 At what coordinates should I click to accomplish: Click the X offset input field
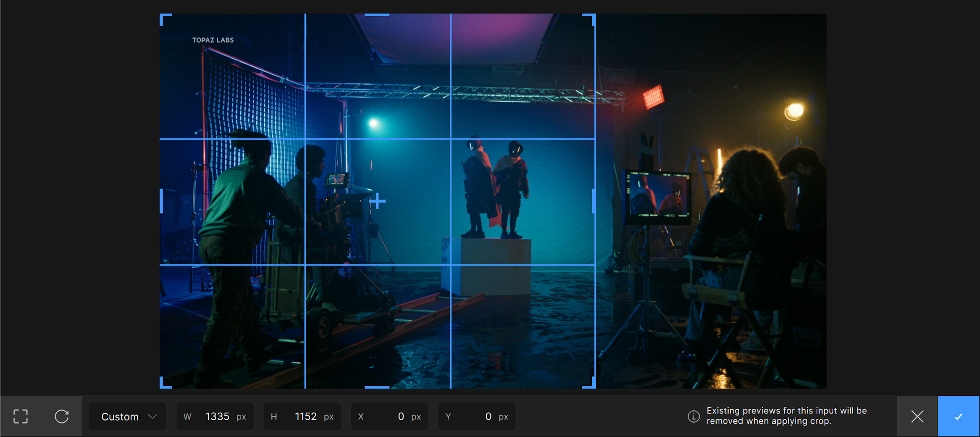[390, 416]
